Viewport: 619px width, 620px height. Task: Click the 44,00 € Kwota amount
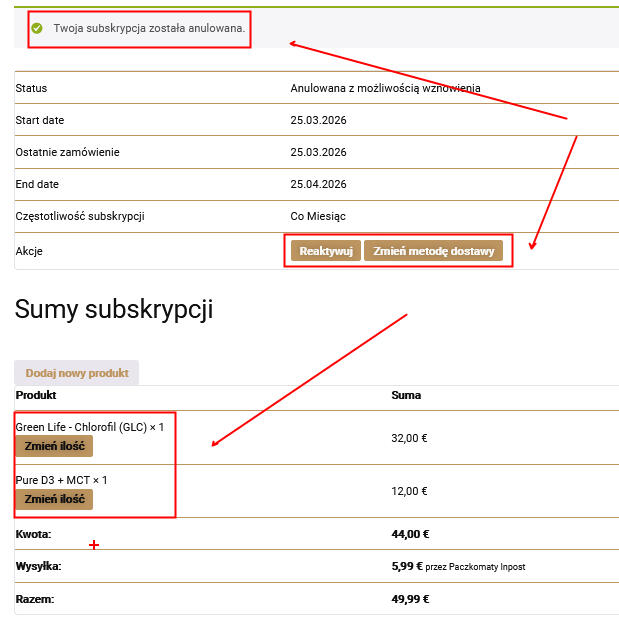click(410, 534)
